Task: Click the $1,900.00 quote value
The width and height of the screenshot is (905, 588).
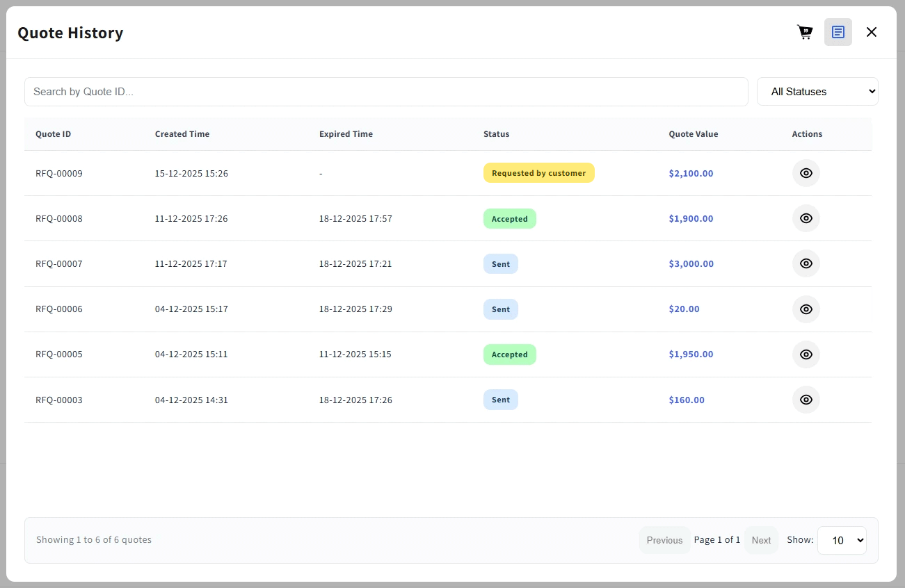Action: (690, 218)
